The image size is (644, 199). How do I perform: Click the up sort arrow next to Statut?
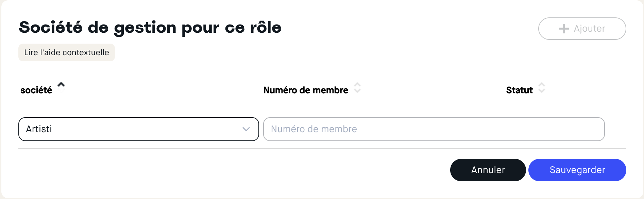[542, 85]
